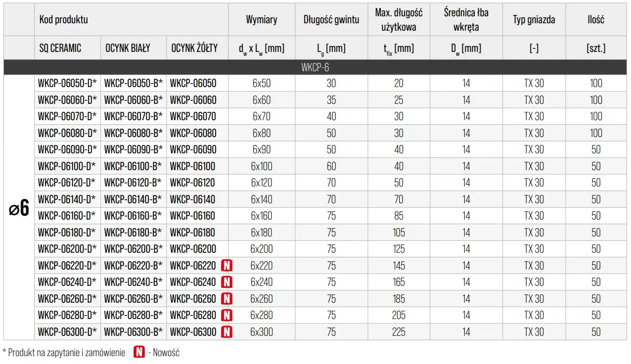Click the N badge beside WKCP-06280
This screenshot has width=631, height=364.
(x=226, y=315)
